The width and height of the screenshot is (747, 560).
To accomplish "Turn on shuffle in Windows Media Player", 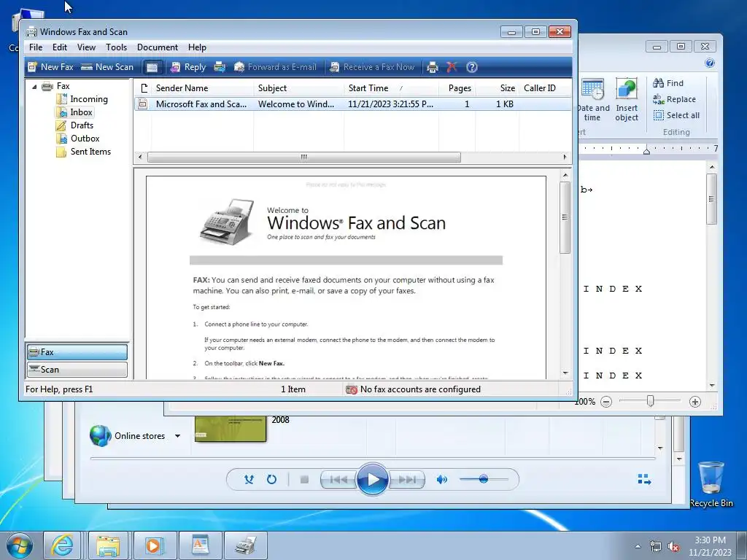I will pos(249,480).
